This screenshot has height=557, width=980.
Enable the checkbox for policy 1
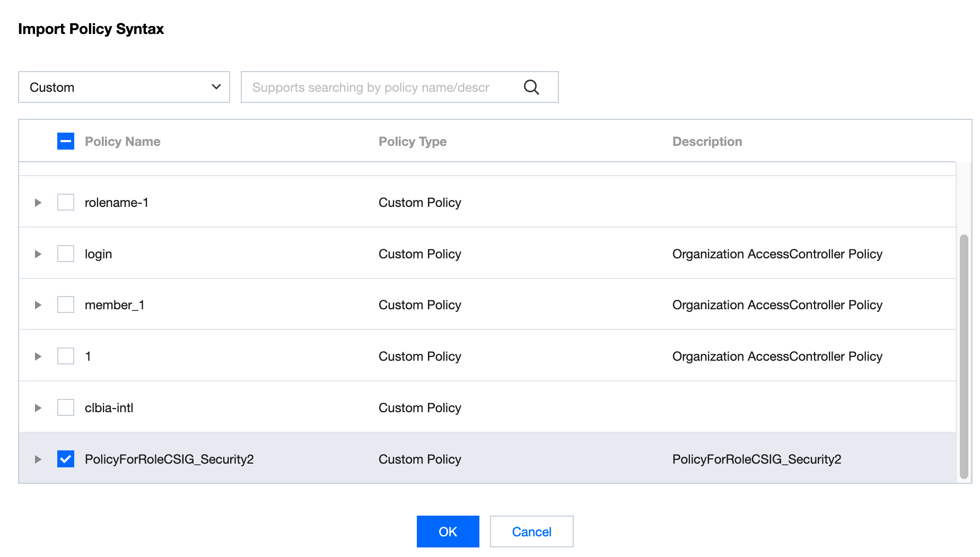coord(66,356)
